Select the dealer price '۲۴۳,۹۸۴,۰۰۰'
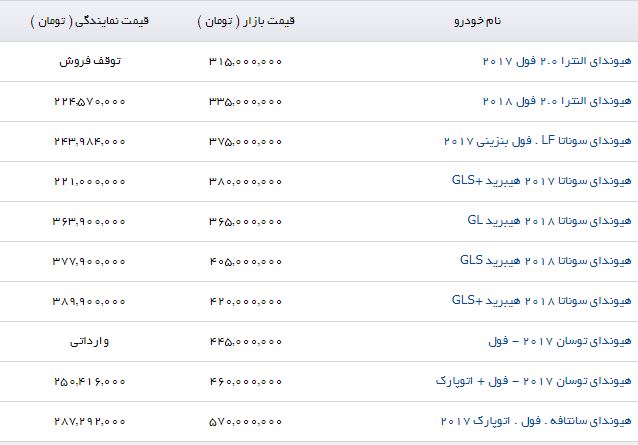Screen dimensions: 638x445 pyautogui.click(x=90, y=141)
